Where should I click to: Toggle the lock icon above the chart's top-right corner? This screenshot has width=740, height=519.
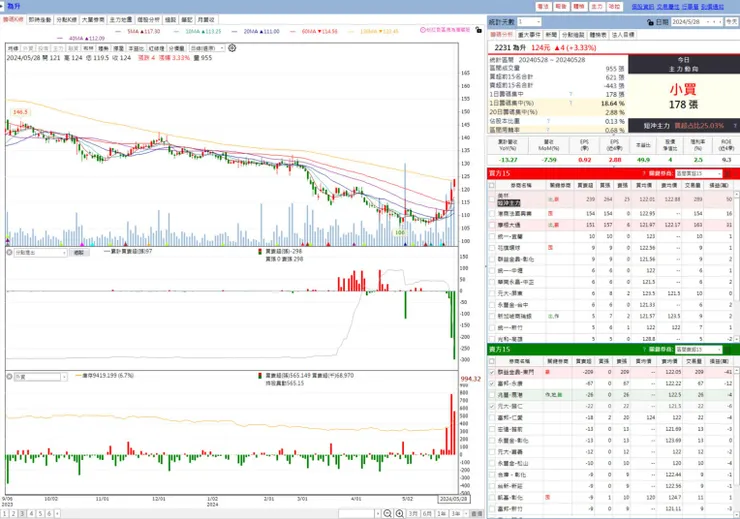pyautogui.click(x=479, y=30)
